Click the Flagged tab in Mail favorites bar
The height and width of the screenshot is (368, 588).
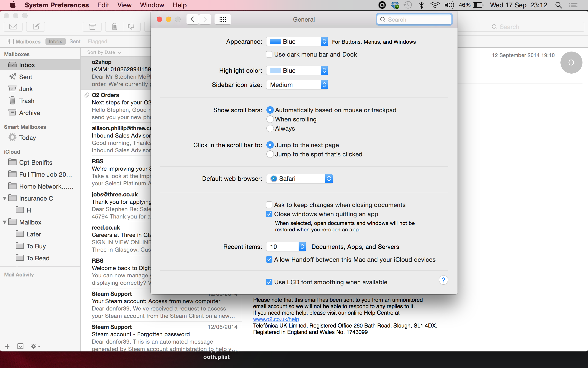(x=97, y=41)
